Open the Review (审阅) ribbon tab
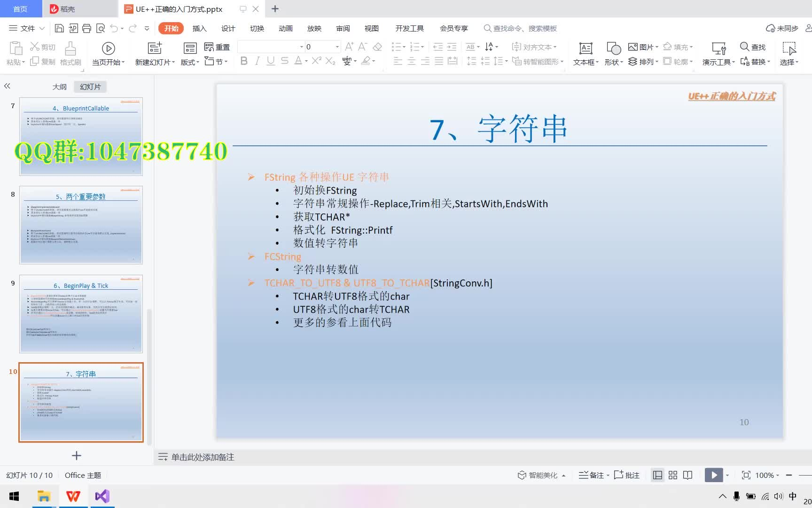Screen dimensions: 812x508 coord(343,28)
